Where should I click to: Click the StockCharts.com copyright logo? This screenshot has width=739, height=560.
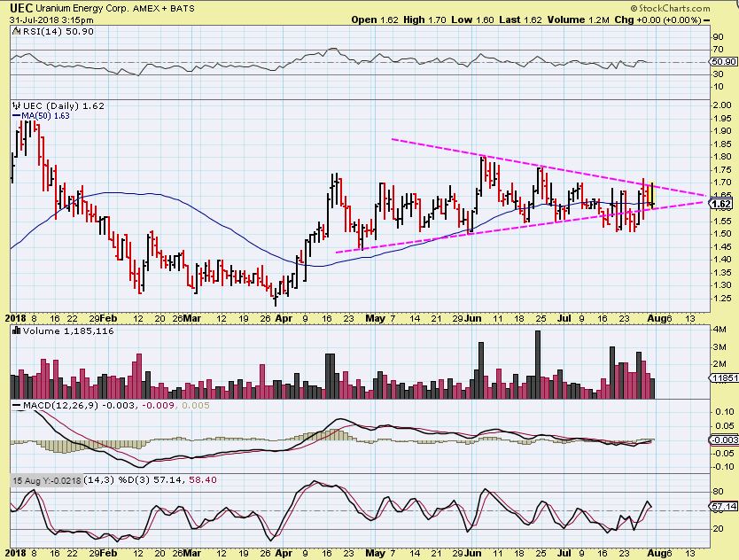(670, 8)
